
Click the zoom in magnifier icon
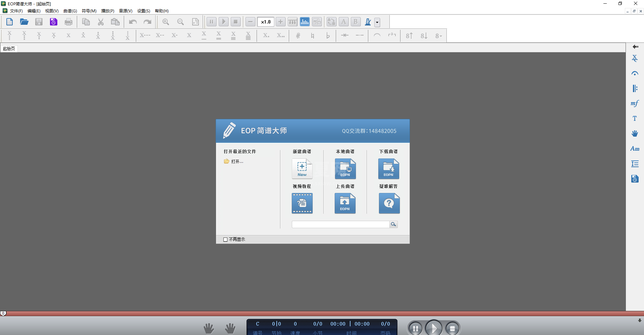[x=166, y=22]
